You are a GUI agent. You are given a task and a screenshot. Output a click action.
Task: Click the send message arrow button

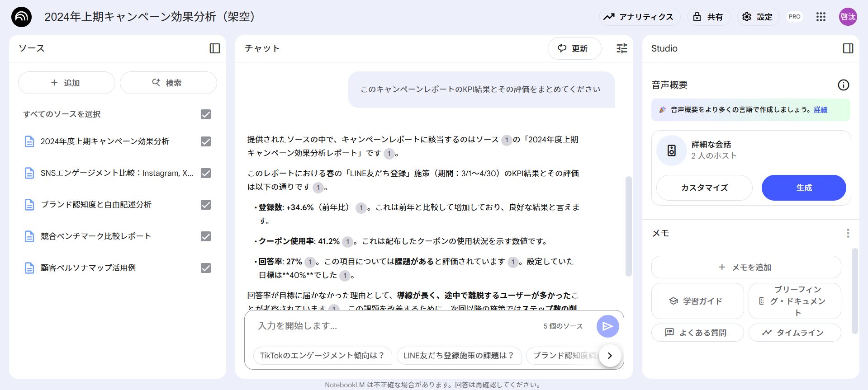607,326
